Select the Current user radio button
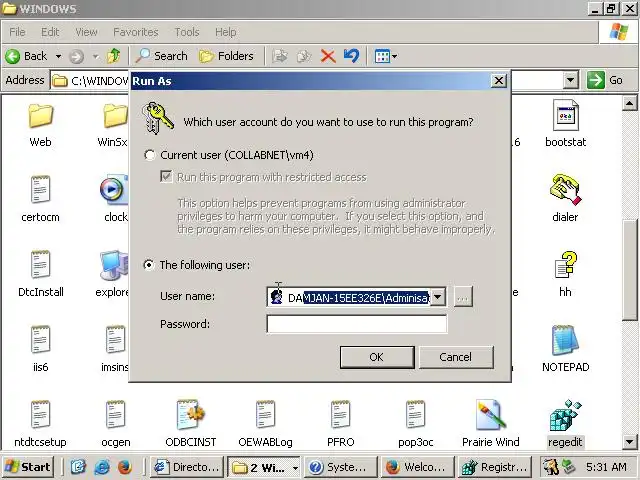This screenshot has width=640, height=480. click(x=149, y=155)
